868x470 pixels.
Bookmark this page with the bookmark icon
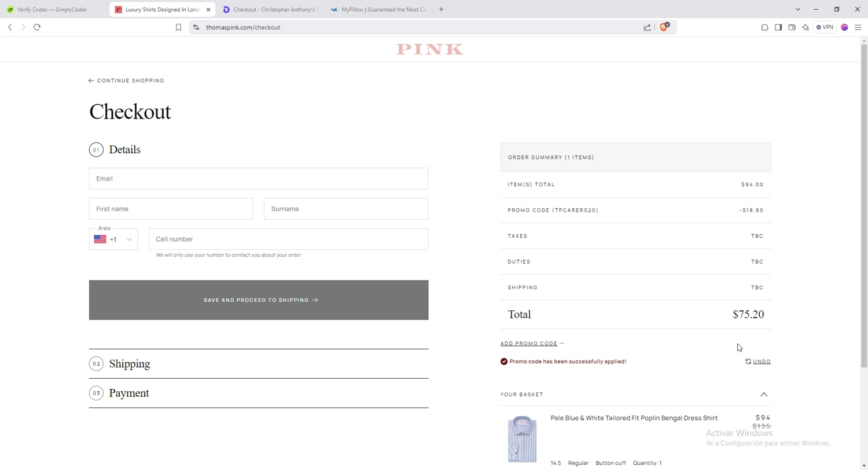tap(178, 27)
